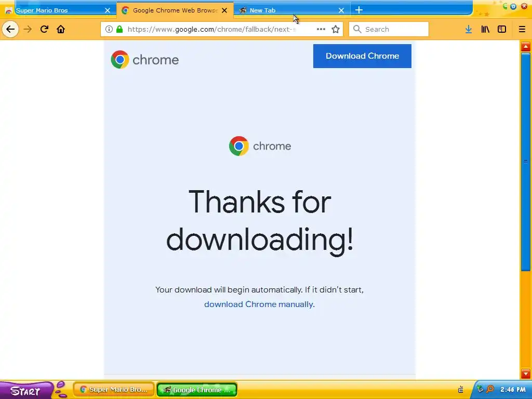532x399 pixels.
Task: Click the Forward arrow button
Action: pyautogui.click(x=28, y=29)
